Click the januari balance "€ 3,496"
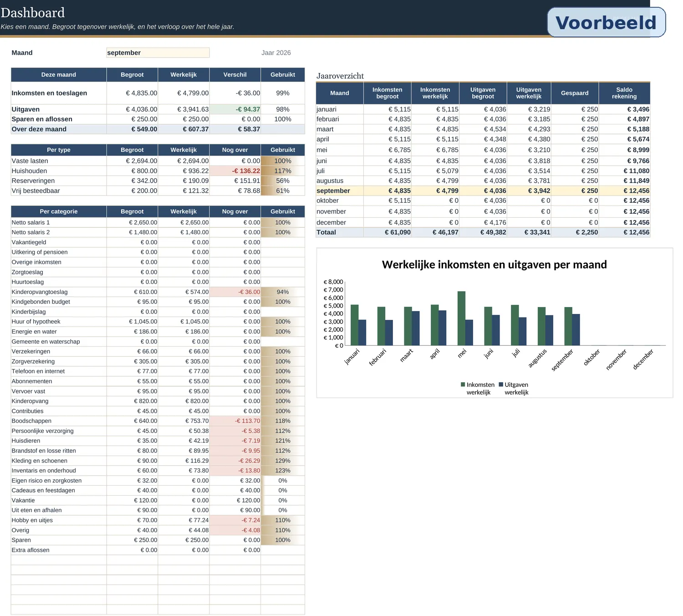 pyautogui.click(x=638, y=109)
